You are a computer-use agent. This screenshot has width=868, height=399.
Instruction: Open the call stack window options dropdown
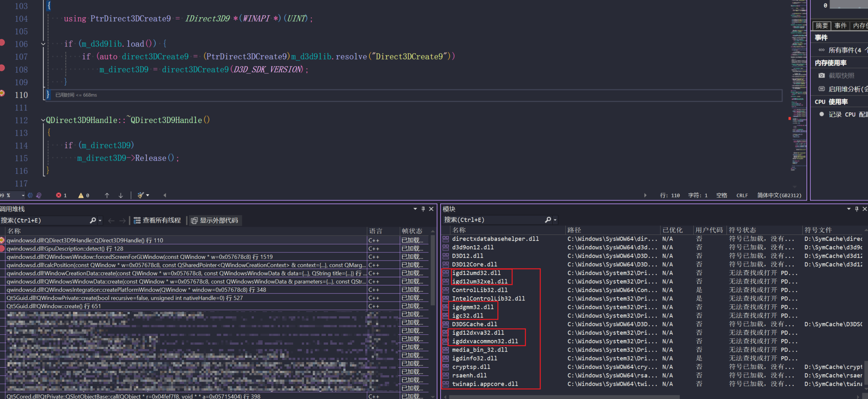click(x=415, y=209)
